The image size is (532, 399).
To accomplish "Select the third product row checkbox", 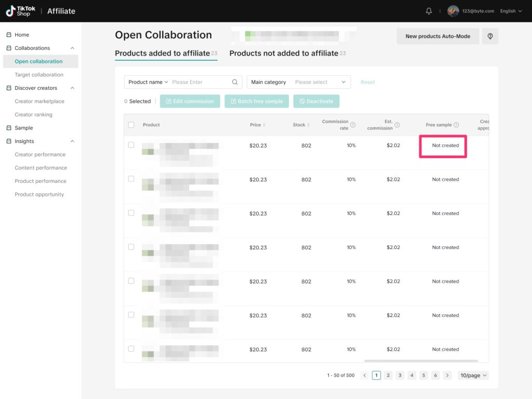I will click(x=131, y=212).
